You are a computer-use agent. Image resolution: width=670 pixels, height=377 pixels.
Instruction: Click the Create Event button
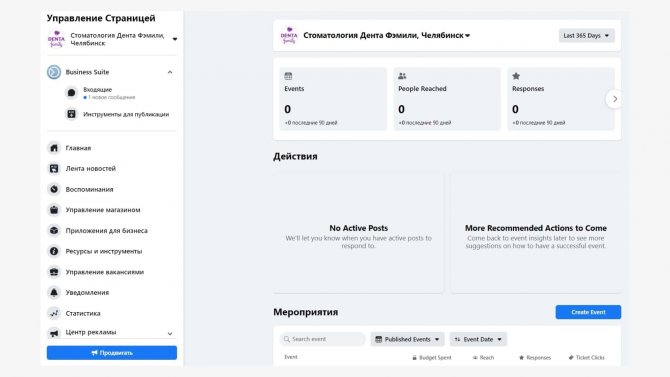(x=588, y=312)
